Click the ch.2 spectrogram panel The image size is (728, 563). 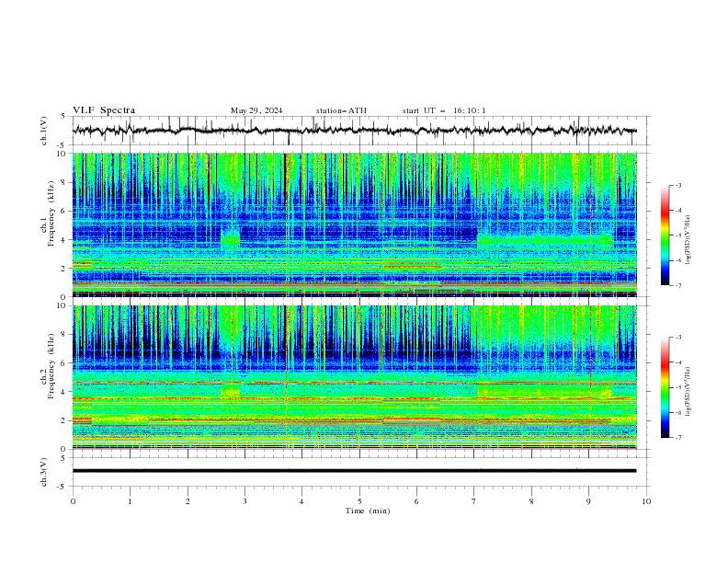pyautogui.click(x=355, y=377)
